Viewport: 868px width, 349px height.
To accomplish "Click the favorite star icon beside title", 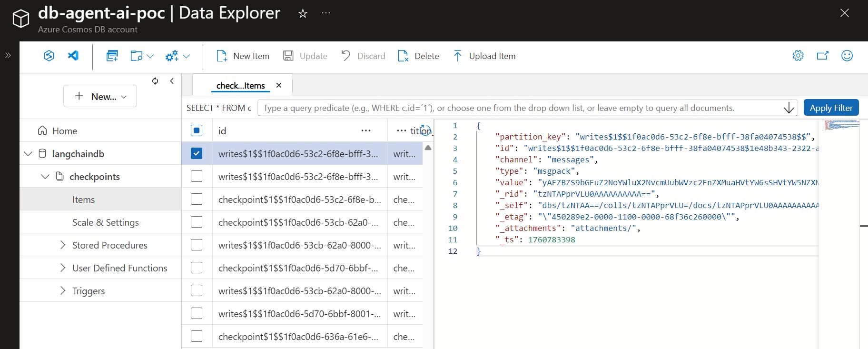I will coord(303,13).
